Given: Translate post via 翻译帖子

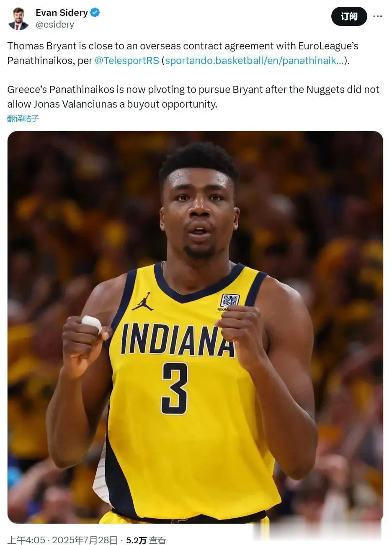Looking at the screenshot, I should pyautogui.click(x=23, y=118).
